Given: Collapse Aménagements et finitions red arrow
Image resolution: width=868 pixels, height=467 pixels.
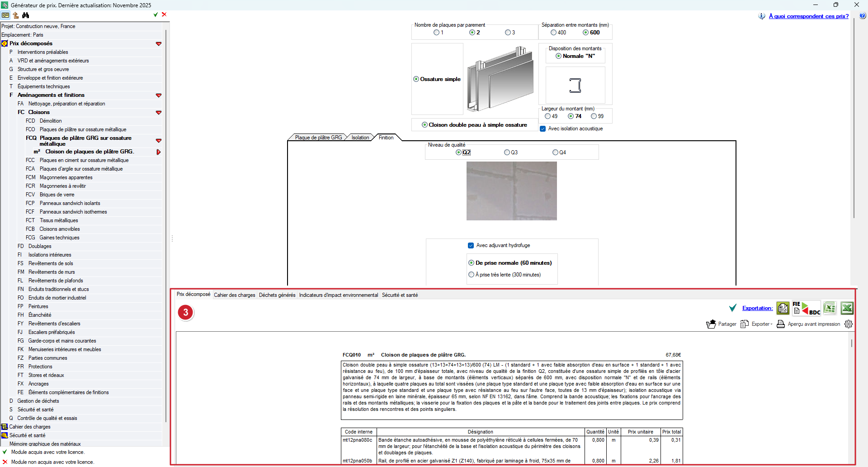Looking at the screenshot, I should pyautogui.click(x=159, y=95).
